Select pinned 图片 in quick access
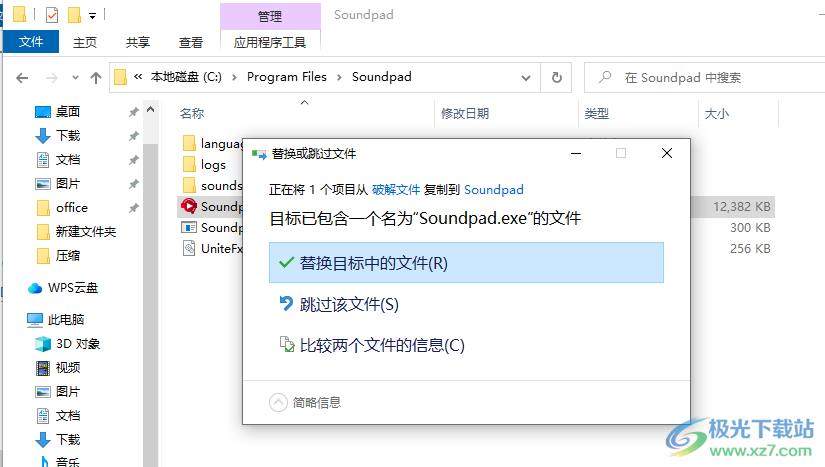The width and height of the screenshot is (825, 467). coord(68,184)
